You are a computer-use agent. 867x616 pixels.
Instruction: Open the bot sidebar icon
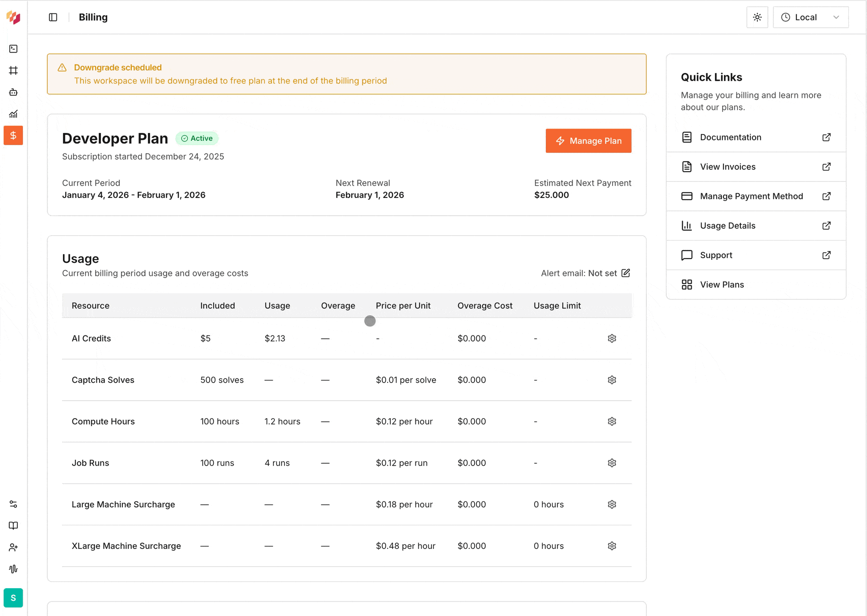point(13,92)
